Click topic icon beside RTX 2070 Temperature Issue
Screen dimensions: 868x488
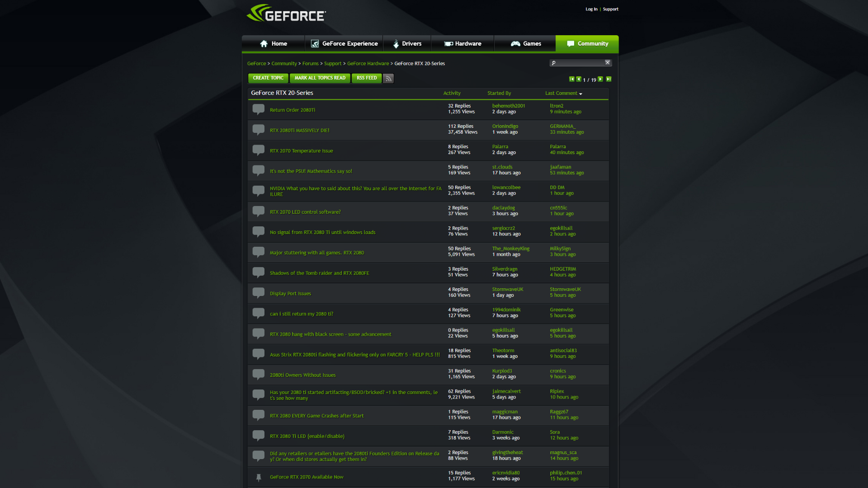pyautogui.click(x=259, y=150)
